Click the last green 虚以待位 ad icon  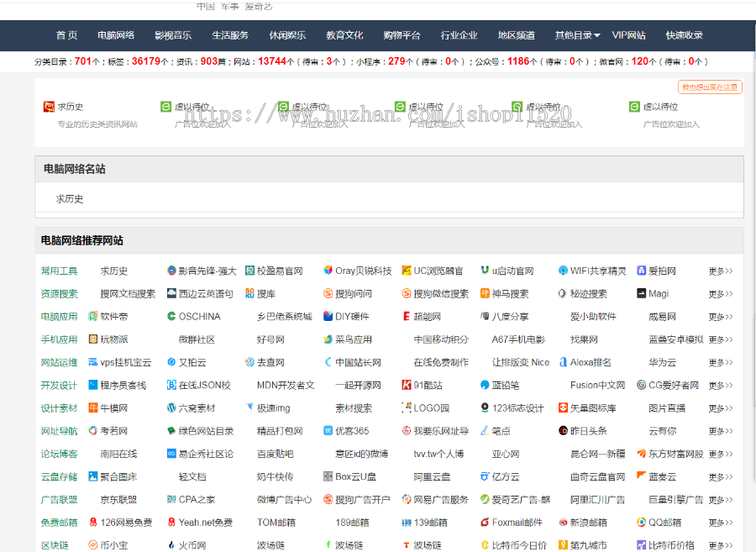[634, 107]
